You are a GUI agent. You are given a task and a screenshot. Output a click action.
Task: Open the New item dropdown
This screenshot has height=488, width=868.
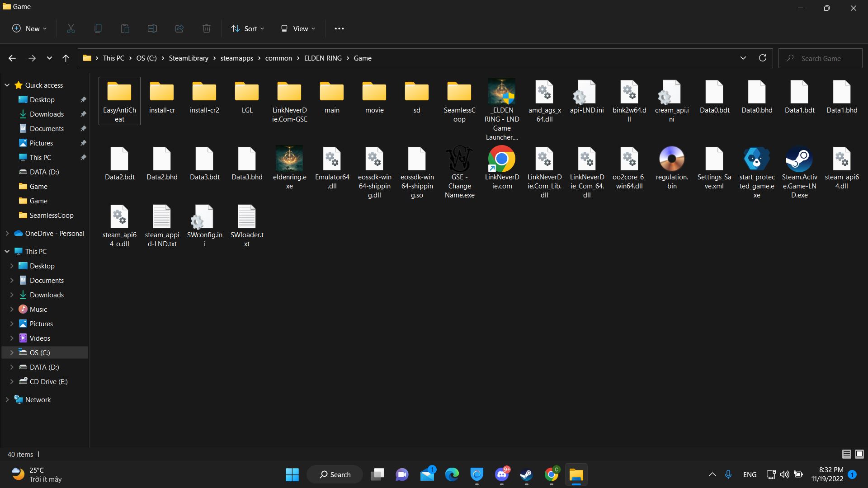click(x=29, y=28)
